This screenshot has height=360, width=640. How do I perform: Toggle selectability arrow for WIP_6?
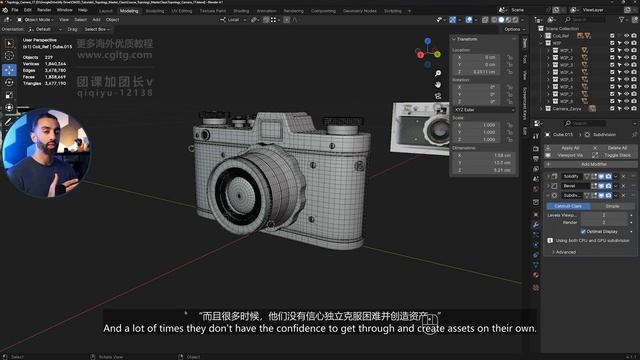click(x=619, y=87)
